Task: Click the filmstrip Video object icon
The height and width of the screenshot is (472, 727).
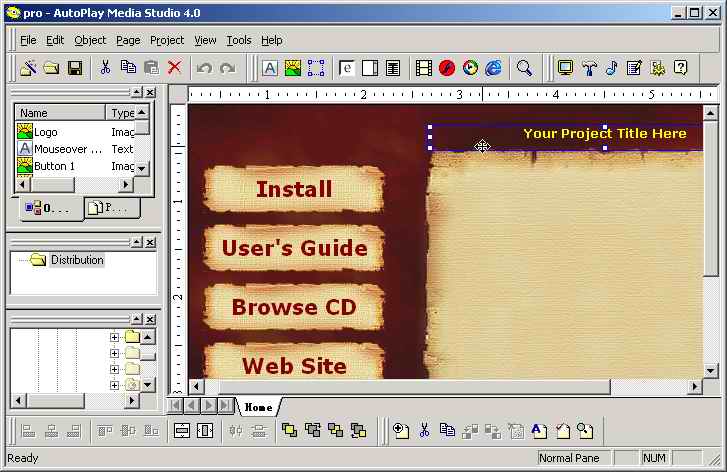Action: 424,68
